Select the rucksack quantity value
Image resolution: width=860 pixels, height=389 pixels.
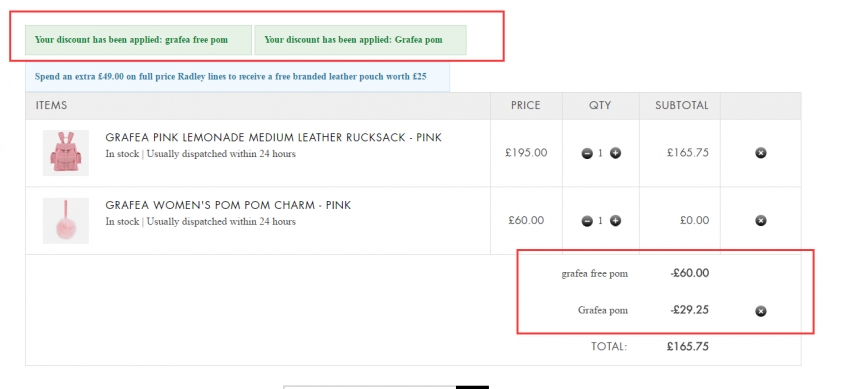click(x=601, y=154)
